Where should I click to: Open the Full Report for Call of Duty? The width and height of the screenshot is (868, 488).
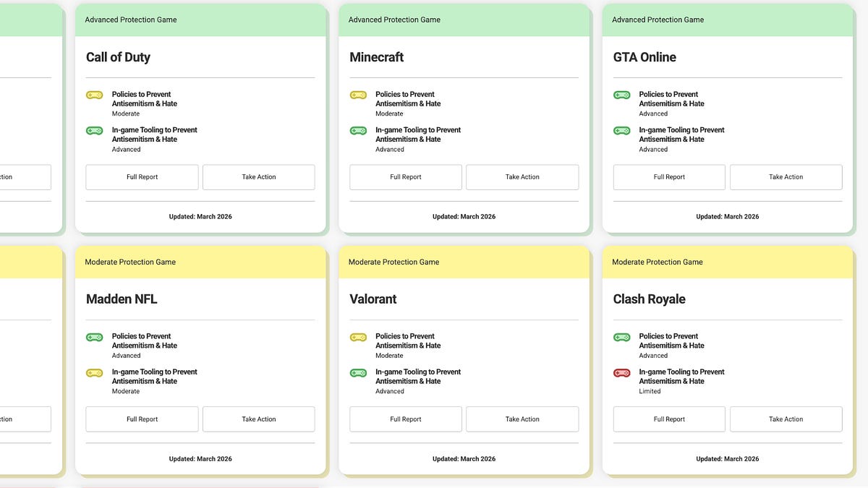pos(142,177)
